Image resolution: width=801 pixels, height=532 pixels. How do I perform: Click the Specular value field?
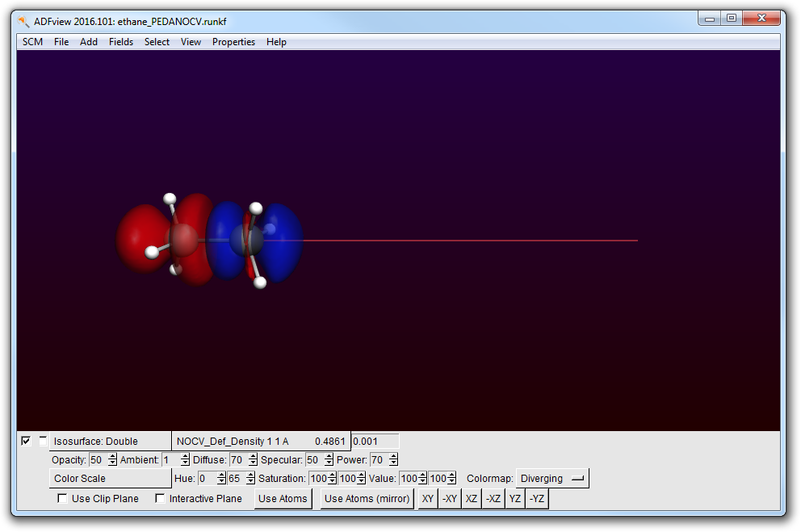pyautogui.click(x=315, y=459)
